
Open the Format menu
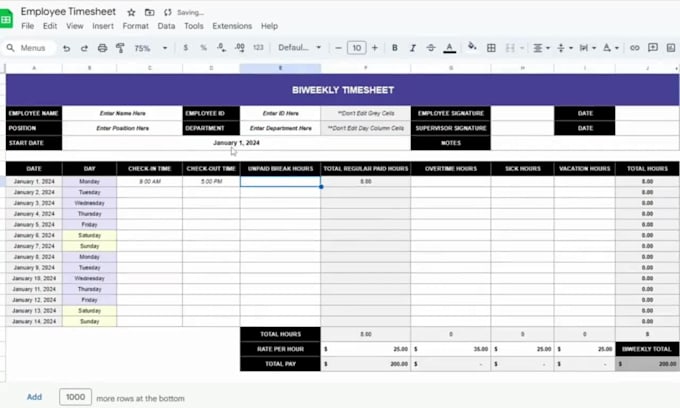pyautogui.click(x=135, y=26)
